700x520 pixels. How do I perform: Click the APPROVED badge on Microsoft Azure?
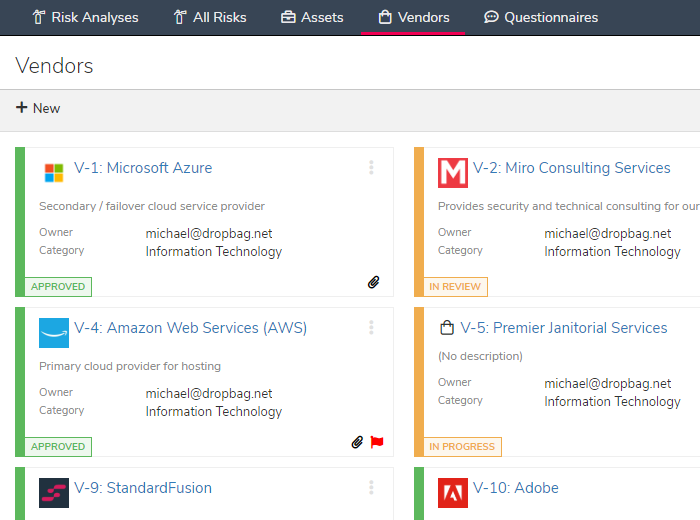point(58,287)
